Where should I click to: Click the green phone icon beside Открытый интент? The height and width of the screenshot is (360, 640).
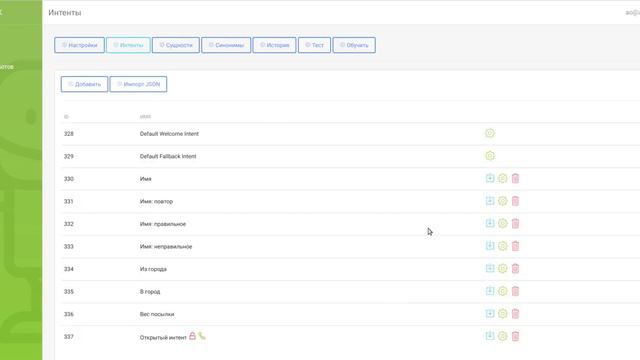[x=202, y=336]
